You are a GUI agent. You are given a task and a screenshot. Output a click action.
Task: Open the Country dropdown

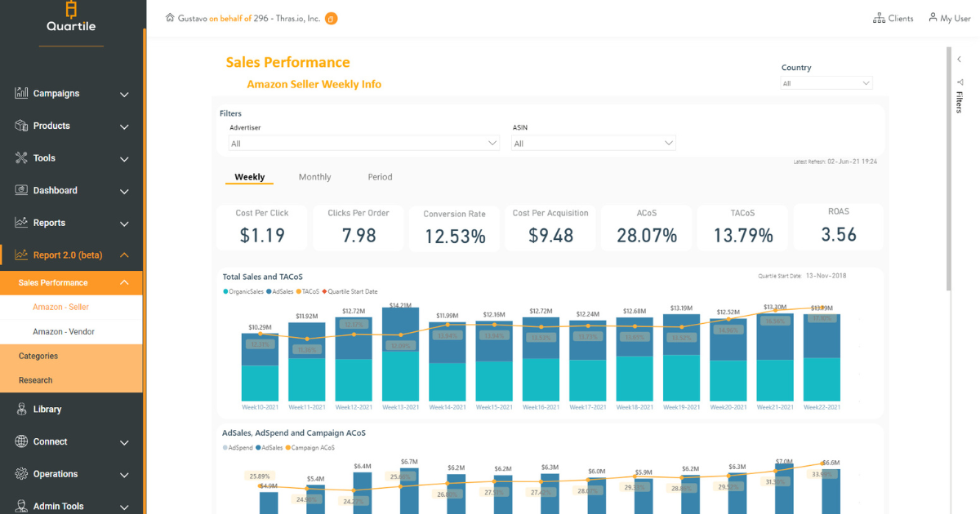point(826,83)
